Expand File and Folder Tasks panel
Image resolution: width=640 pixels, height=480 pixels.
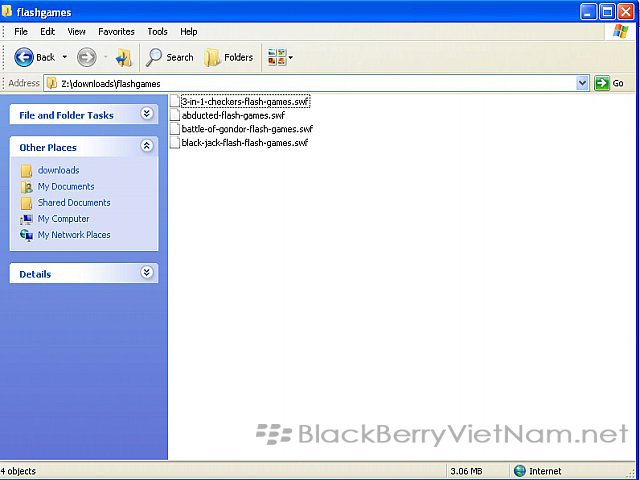point(147,113)
